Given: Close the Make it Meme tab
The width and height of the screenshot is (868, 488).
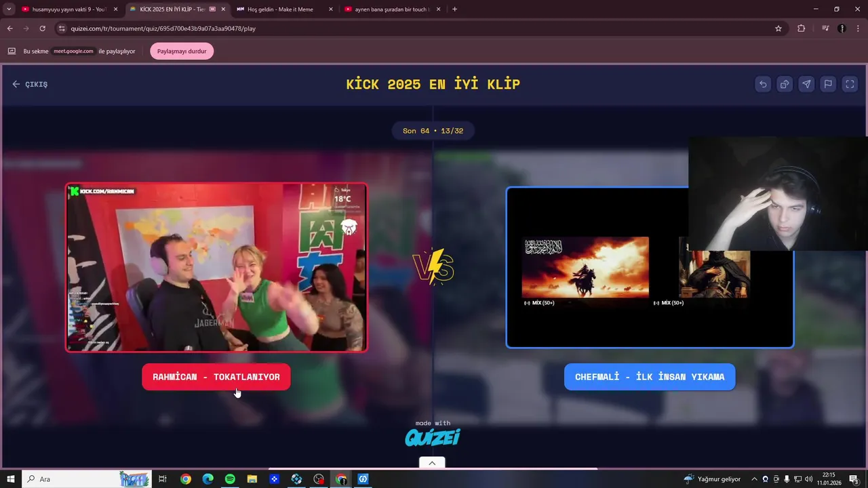Looking at the screenshot, I should point(331,9).
